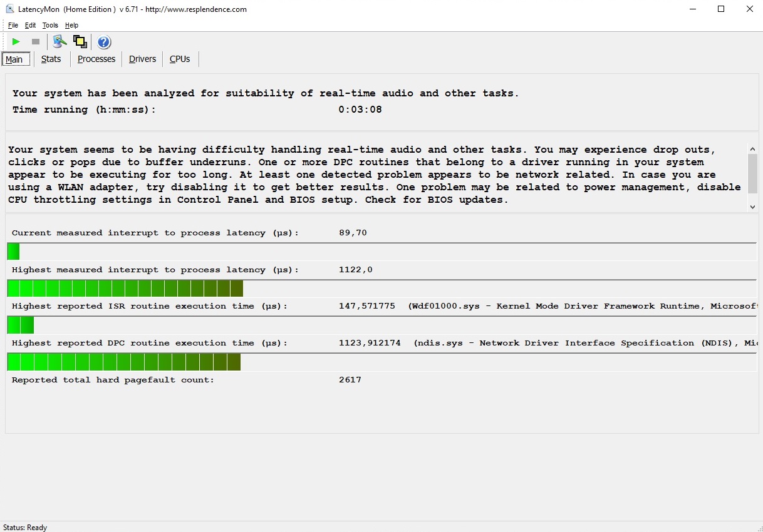Image resolution: width=763 pixels, height=532 pixels.
Task: Click the 'Time running (h:mm:ss):' label
Action: click(x=84, y=110)
